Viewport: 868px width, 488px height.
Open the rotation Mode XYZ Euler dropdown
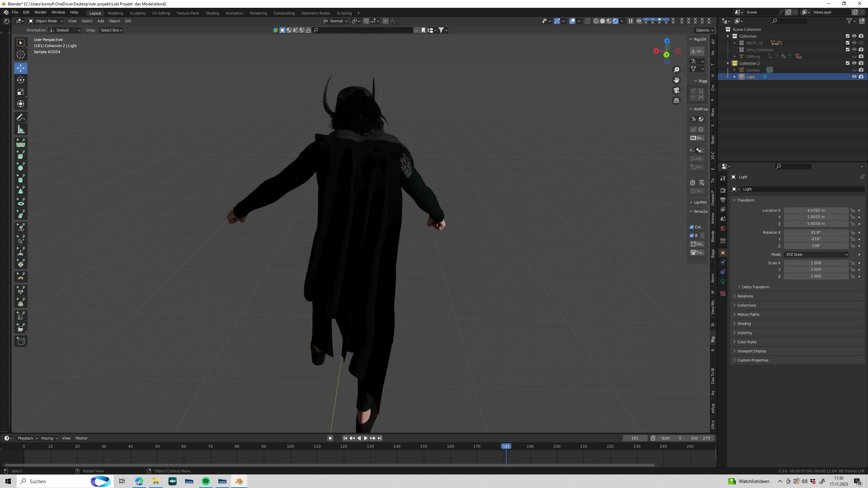[816, 255]
